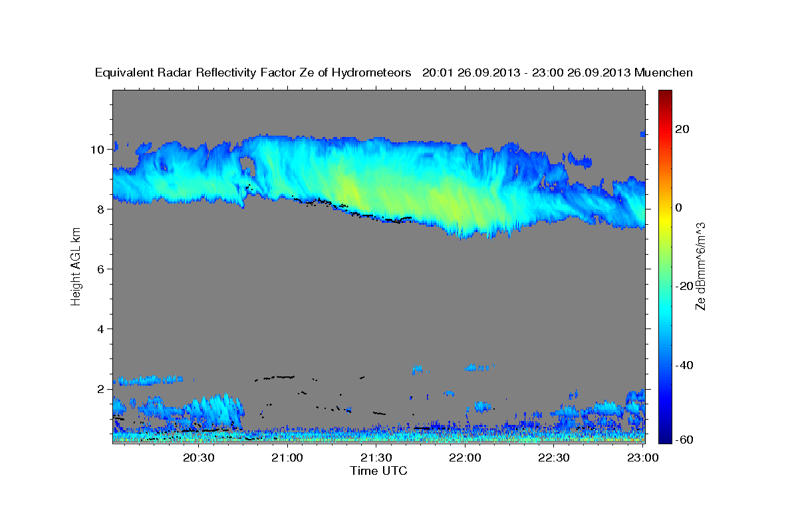
Task: Click the colorbar tick label '-20'
Action: (x=685, y=287)
